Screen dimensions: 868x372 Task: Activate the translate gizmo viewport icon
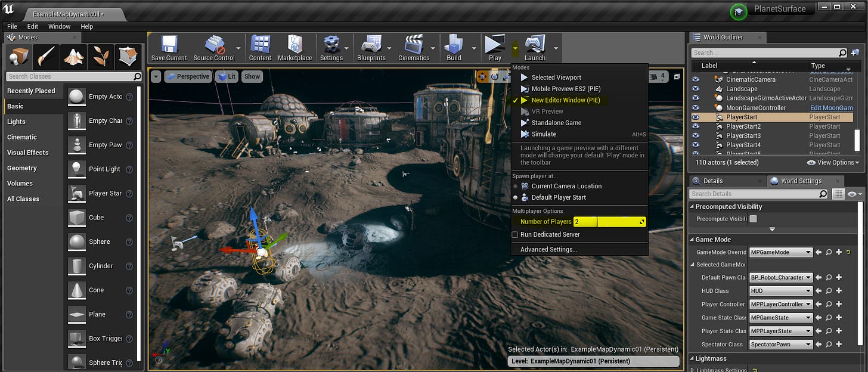click(x=481, y=76)
